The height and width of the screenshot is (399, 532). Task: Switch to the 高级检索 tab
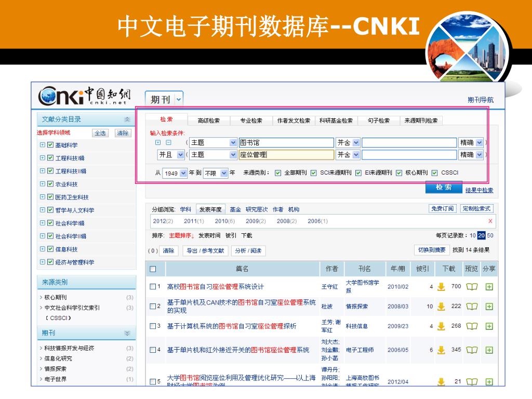tap(209, 121)
